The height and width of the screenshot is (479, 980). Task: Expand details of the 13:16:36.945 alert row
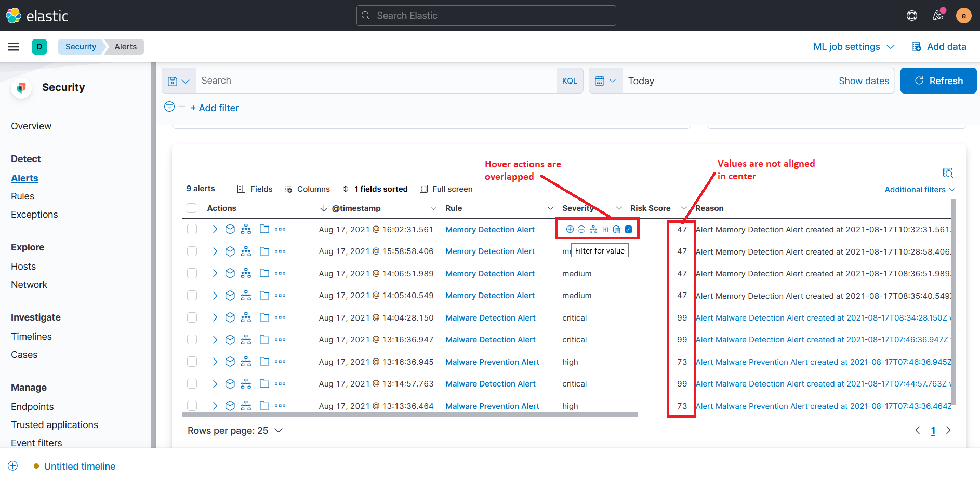click(215, 362)
